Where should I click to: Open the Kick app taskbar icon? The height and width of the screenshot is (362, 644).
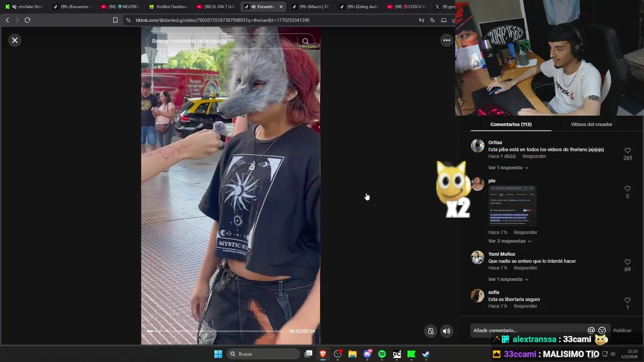click(411, 354)
